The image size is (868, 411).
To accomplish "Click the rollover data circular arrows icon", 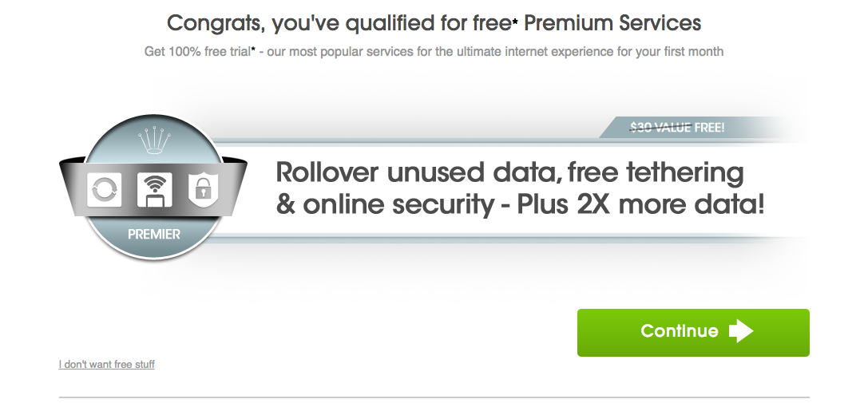I will click(x=105, y=190).
